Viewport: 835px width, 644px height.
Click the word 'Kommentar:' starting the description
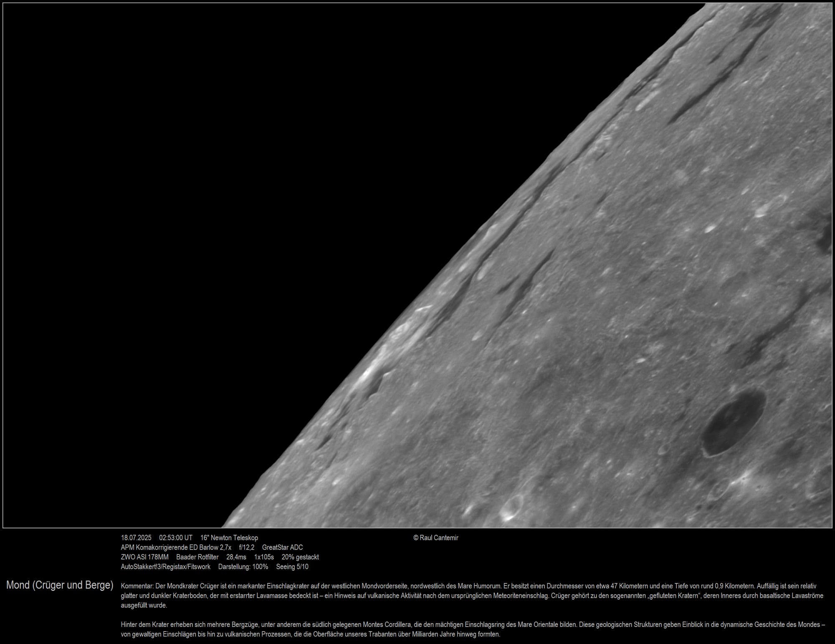click(137, 586)
